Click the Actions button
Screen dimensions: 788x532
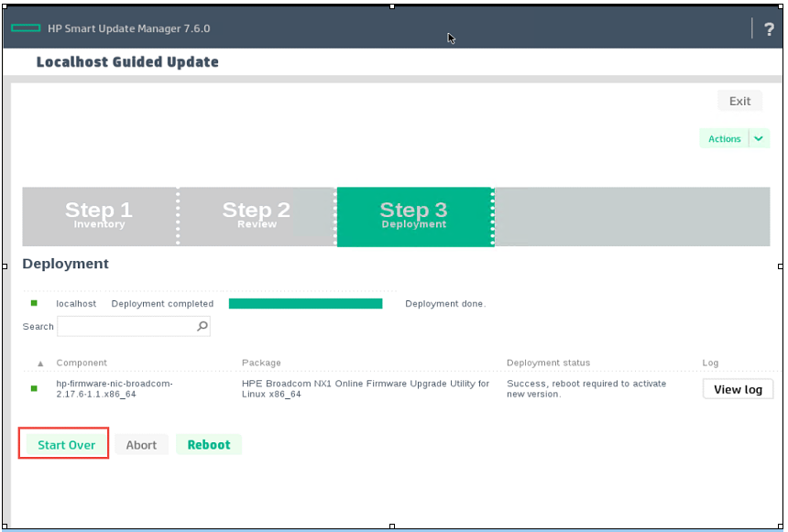pyautogui.click(x=724, y=138)
